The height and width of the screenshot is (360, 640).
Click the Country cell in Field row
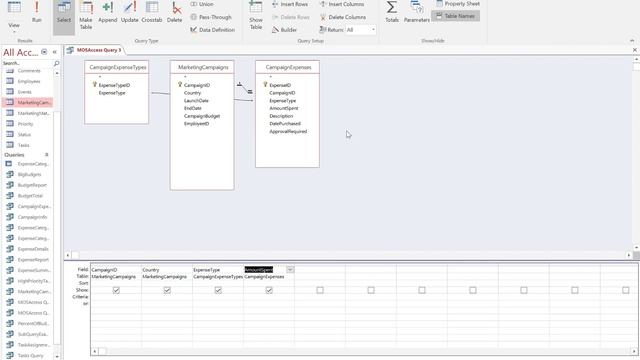tap(167, 270)
